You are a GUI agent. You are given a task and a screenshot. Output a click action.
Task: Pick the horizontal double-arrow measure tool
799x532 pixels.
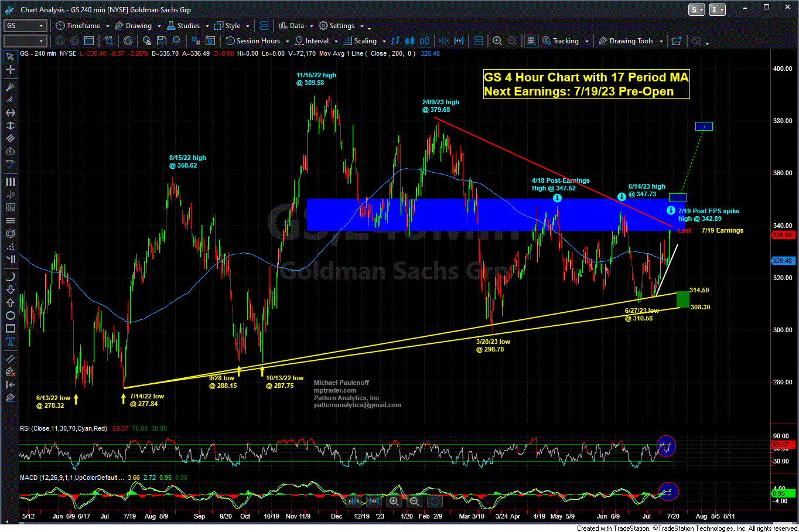click(10, 112)
